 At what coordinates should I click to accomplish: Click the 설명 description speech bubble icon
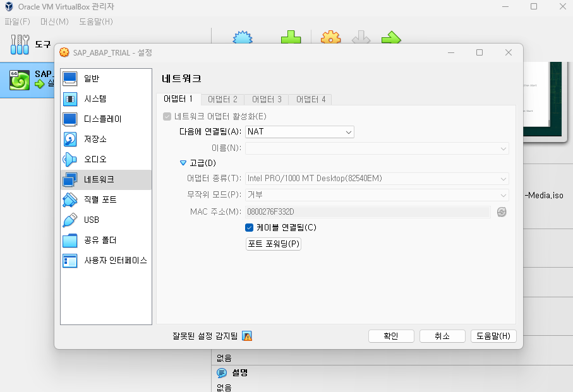click(222, 372)
